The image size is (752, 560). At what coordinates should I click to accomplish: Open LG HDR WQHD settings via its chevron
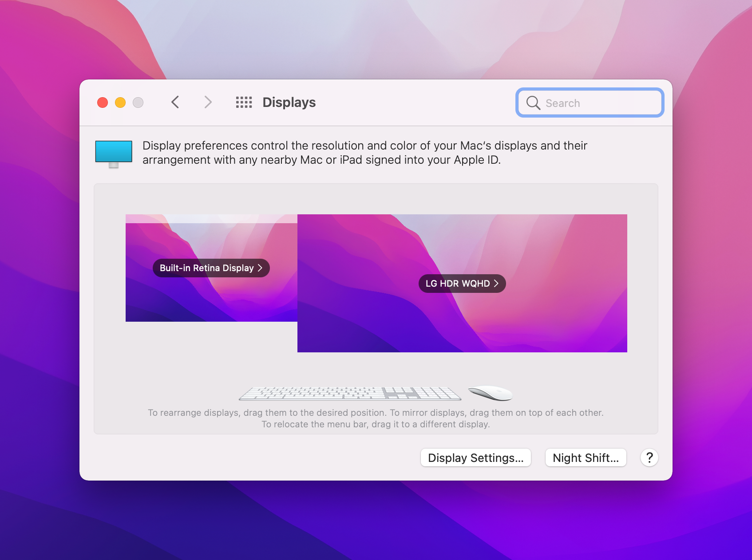pyautogui.click(x=497, y=284)
